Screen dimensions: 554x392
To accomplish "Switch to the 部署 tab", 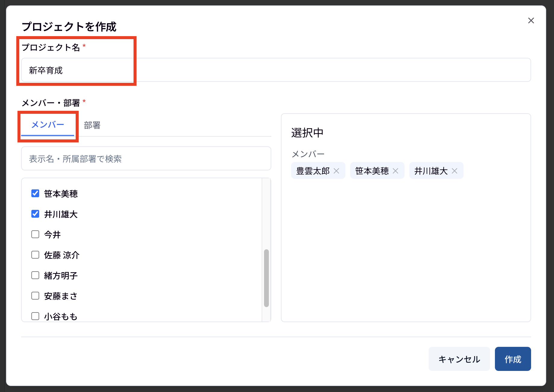I will [92, 125].
